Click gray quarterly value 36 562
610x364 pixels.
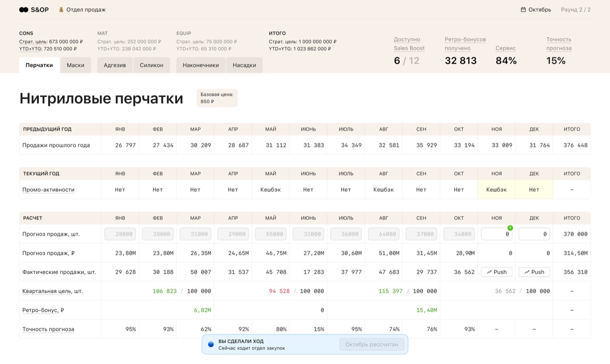(x=505, y=291)
